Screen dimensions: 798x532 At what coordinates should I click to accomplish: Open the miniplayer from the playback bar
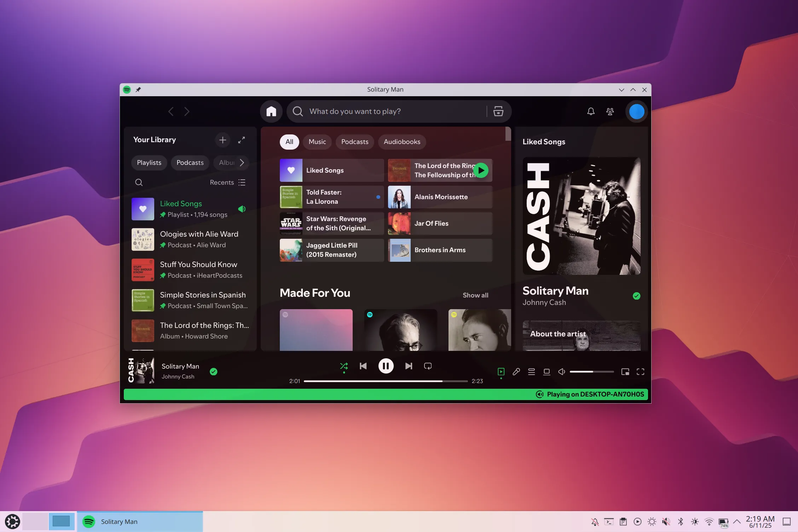[625, 372]
